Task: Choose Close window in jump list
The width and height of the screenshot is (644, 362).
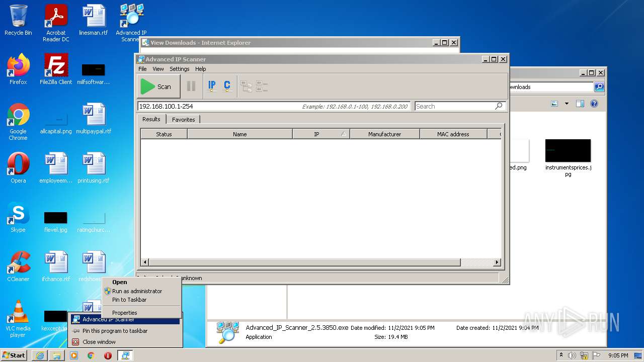Action: coord(125,342)
